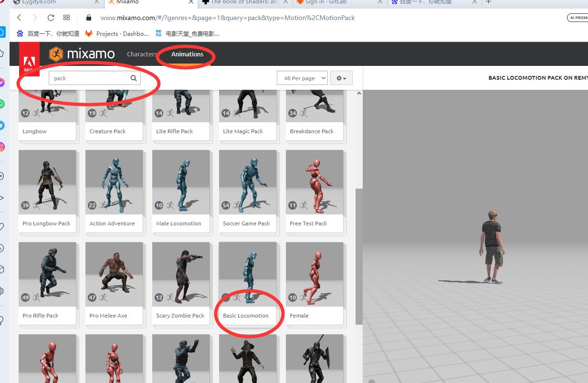Screen dimensions: 588x383
Task: Switch to the Animations tab
Action: pos(188,54)
